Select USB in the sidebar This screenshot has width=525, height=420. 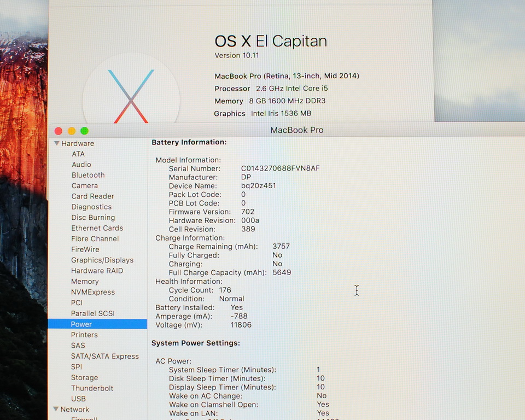click(78, 399)
